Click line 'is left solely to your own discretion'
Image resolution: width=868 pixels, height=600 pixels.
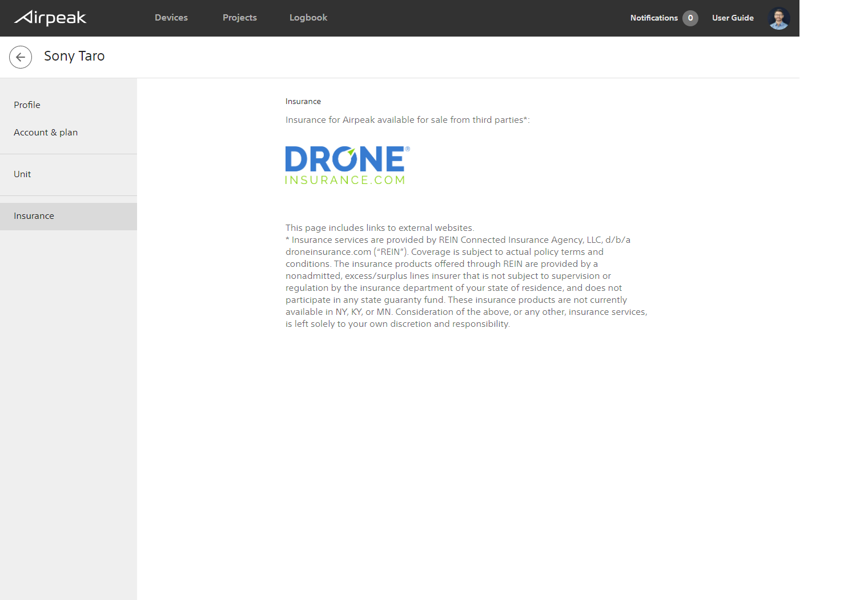click(x=397, y=324)
